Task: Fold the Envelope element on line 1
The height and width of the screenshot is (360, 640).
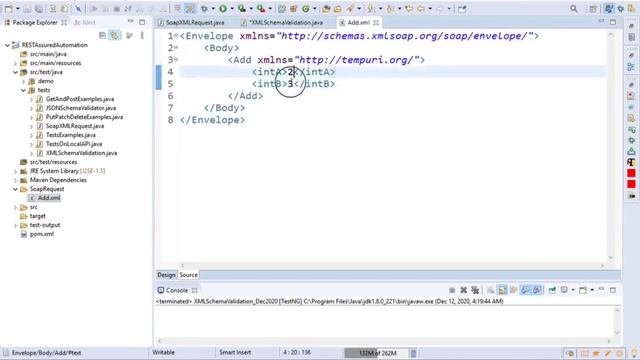Action: tap(176, 36)
